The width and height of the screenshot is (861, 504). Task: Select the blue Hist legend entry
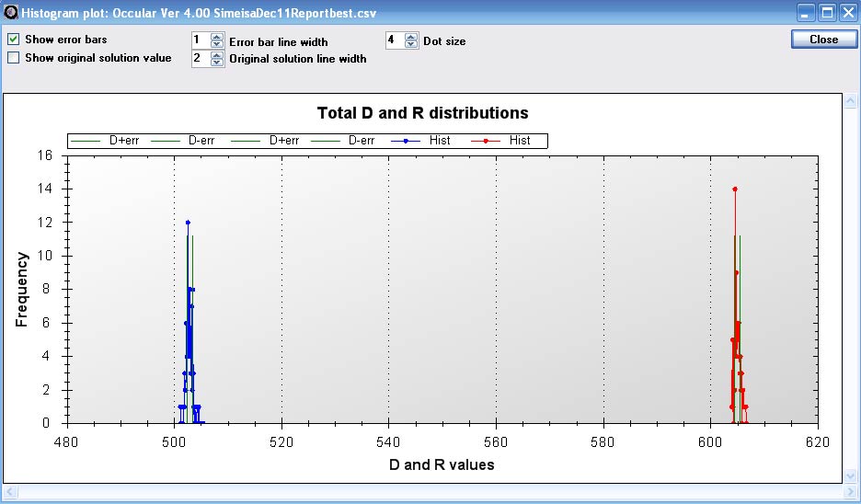(421, 141)
